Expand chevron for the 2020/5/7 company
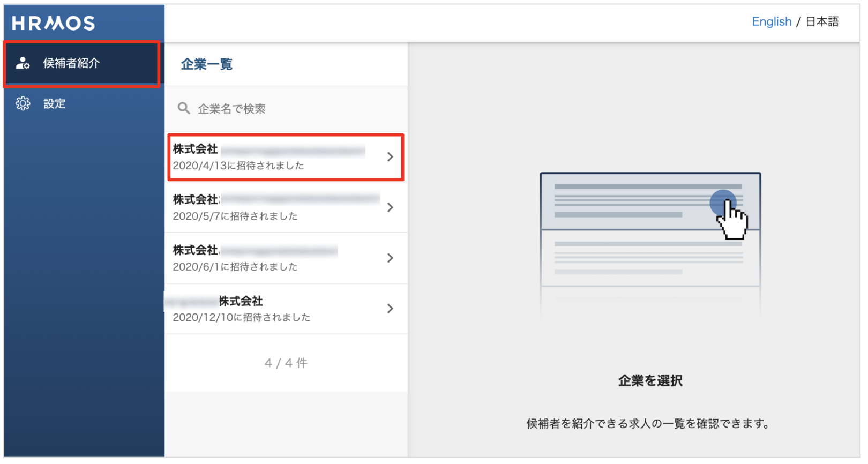 (390, 207)
